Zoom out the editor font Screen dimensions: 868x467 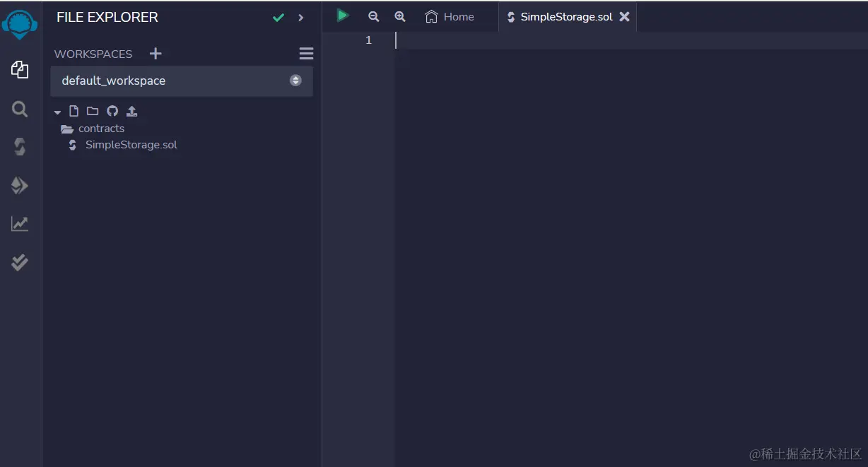[374, 16]
